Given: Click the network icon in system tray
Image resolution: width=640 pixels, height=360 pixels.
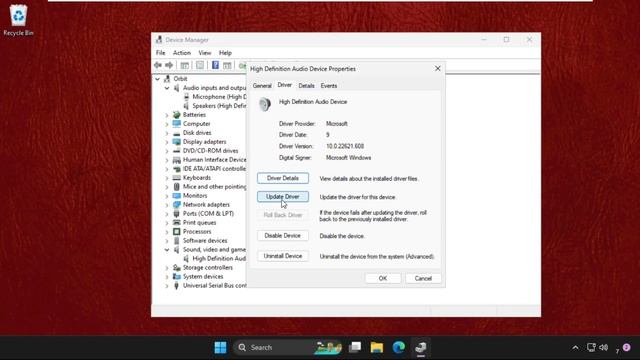Looking at the screenshot, I should coord(591,347).
